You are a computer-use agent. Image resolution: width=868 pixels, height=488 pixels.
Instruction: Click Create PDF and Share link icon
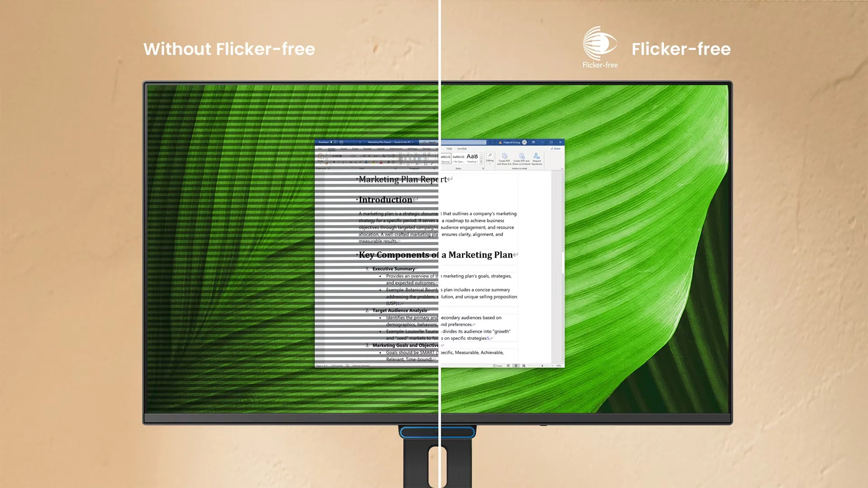505,156
